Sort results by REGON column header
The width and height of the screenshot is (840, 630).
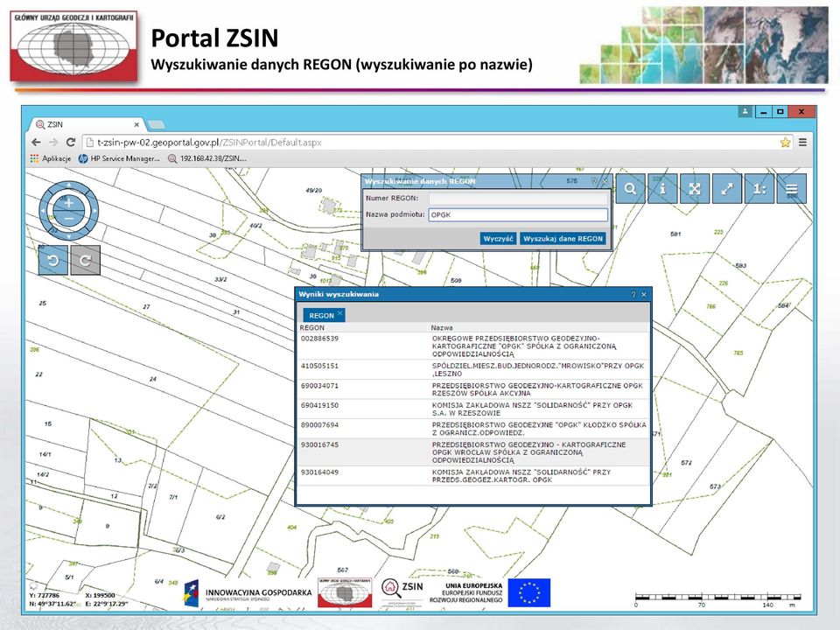click(x=311, y=328)
